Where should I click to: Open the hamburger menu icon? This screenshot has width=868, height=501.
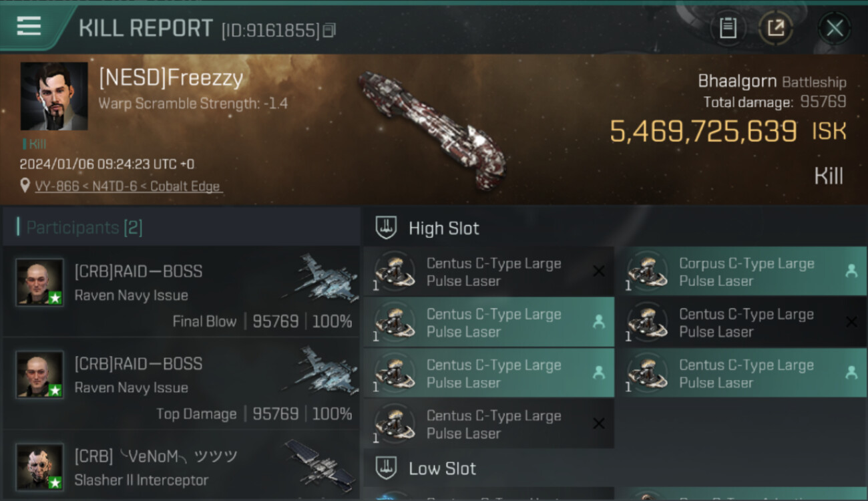(x=29, y=26)
